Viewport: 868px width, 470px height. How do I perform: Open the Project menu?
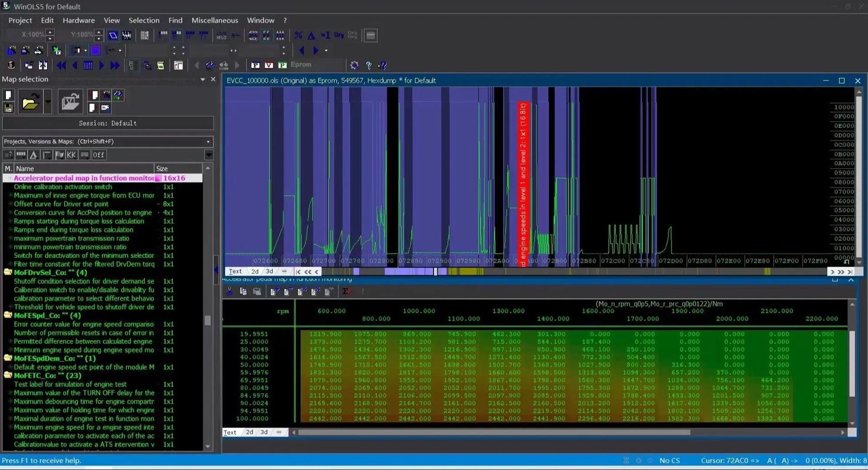(x=20, y=20)
